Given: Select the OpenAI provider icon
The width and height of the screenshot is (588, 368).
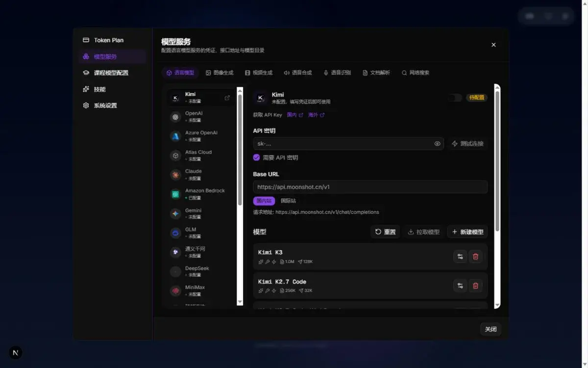Looking at the screenshot, I should pyautogui.click(x=175, y=117).
